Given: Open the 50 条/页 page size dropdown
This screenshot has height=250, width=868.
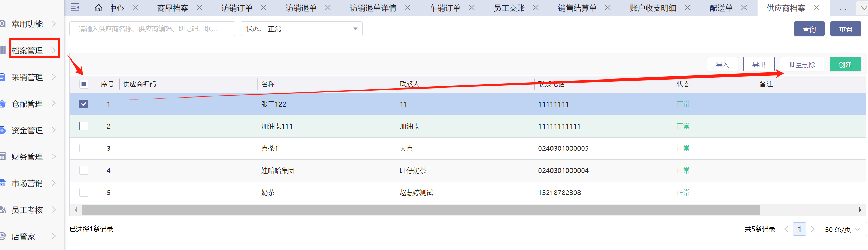Looking at the screenshot, I should [x=843, y=229].
